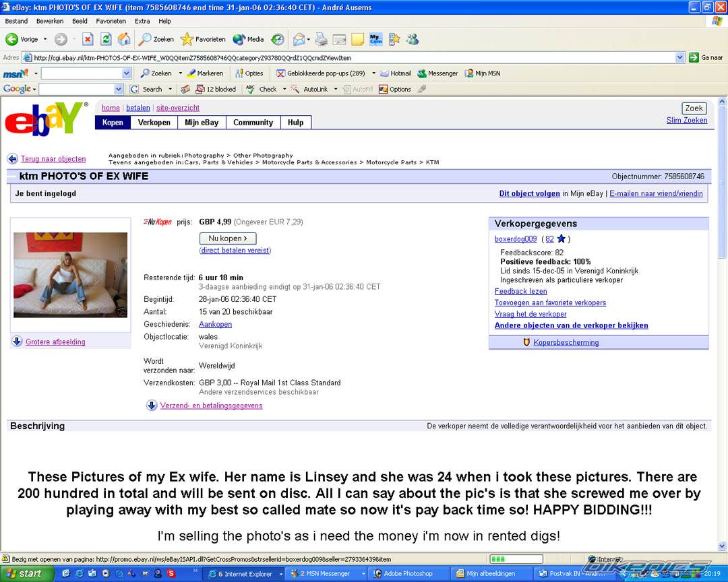Open Hotmail from MSN toolbar

pos(396,73)
